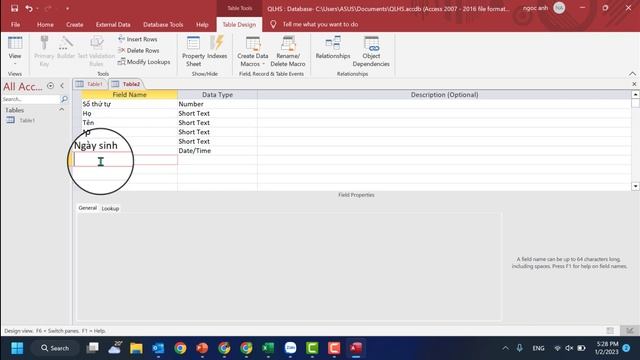This screenshot has height=360, width=640.
Task: Select the Lookup field properties tab
Action: pos(110,208)
